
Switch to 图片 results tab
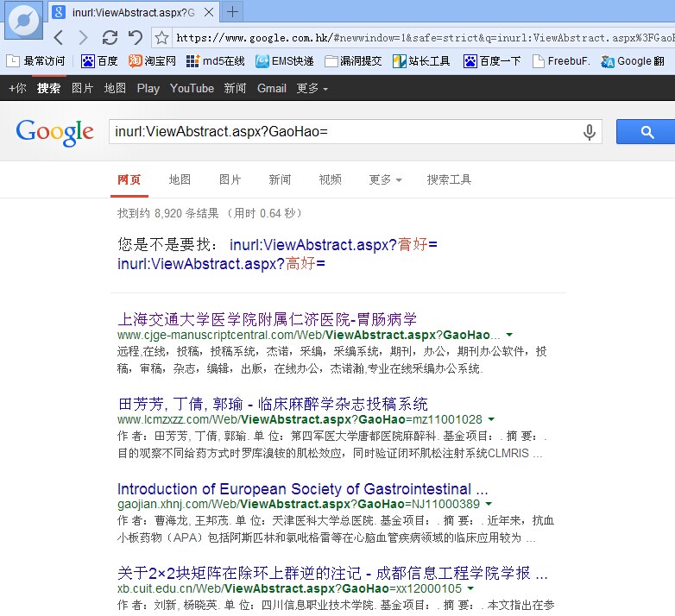[230, 179]
